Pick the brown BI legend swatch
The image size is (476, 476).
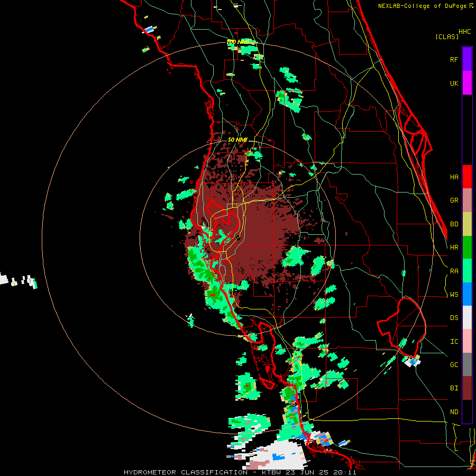467,388
